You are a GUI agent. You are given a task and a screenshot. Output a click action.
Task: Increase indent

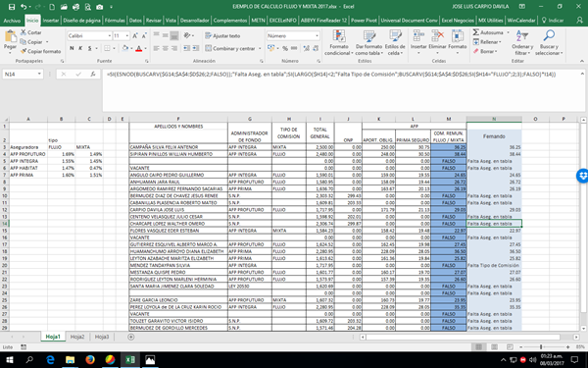(x=196, y=48)
